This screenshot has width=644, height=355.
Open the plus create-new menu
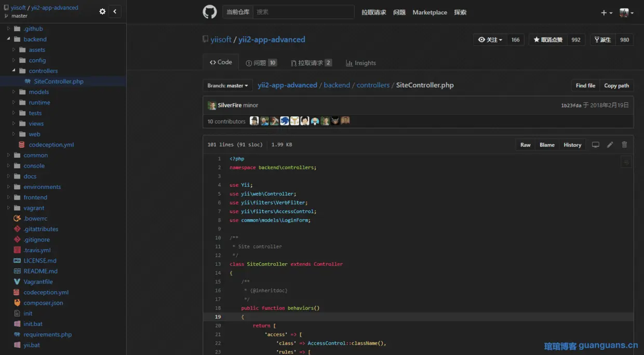(607, 12)
